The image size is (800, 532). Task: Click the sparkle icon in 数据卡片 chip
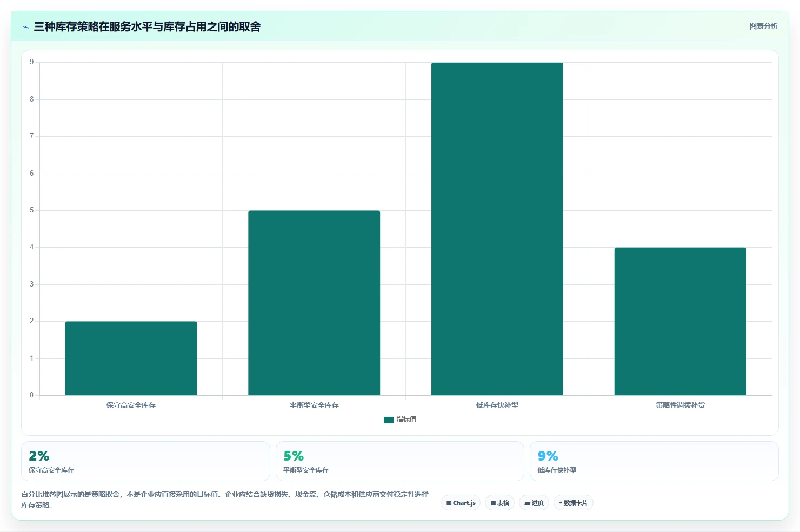click(561, 503)
